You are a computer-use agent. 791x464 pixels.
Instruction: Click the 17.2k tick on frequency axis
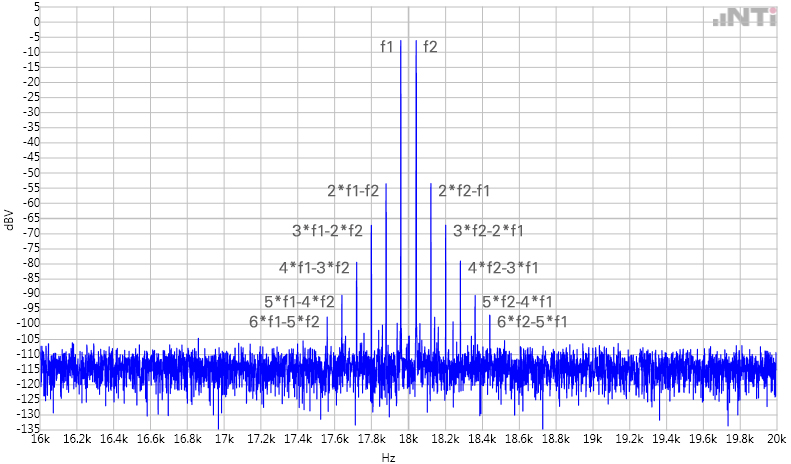coord(261,438)
